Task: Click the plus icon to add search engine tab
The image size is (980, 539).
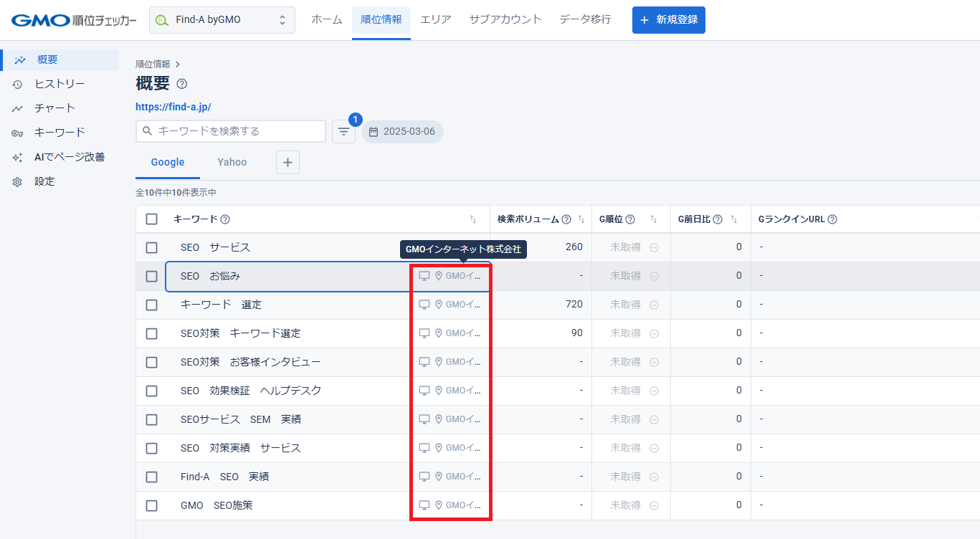Action: pyautogui.click(x=287, y=163)
